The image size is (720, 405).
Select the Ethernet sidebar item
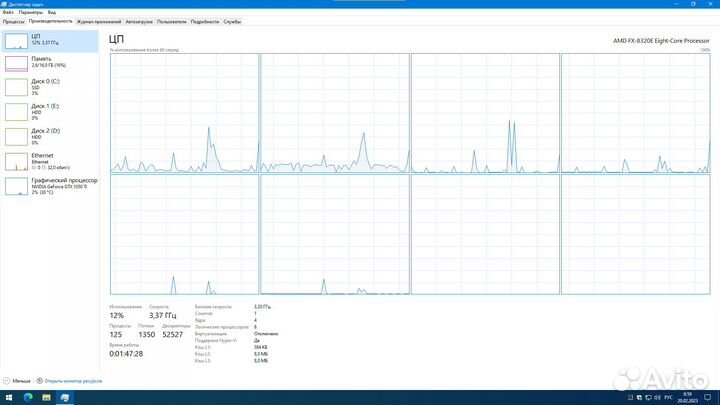click(x=50, y=161)
